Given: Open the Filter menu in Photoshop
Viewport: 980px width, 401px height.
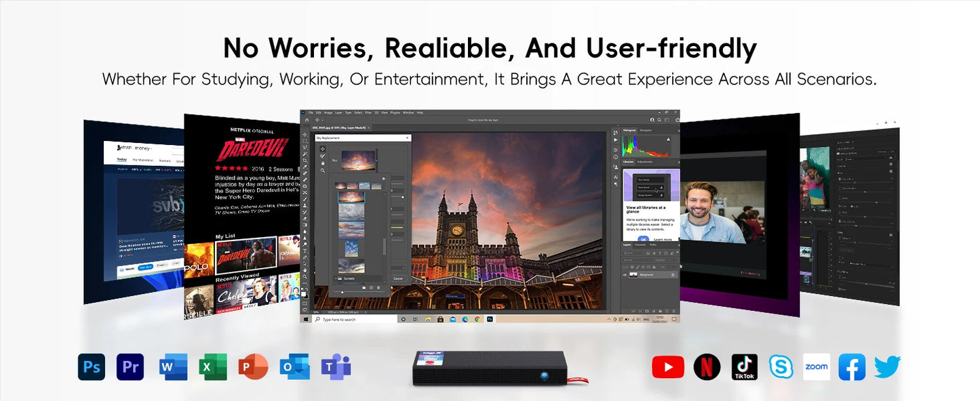Looking at the screenshot, I should tap(368, 112).
